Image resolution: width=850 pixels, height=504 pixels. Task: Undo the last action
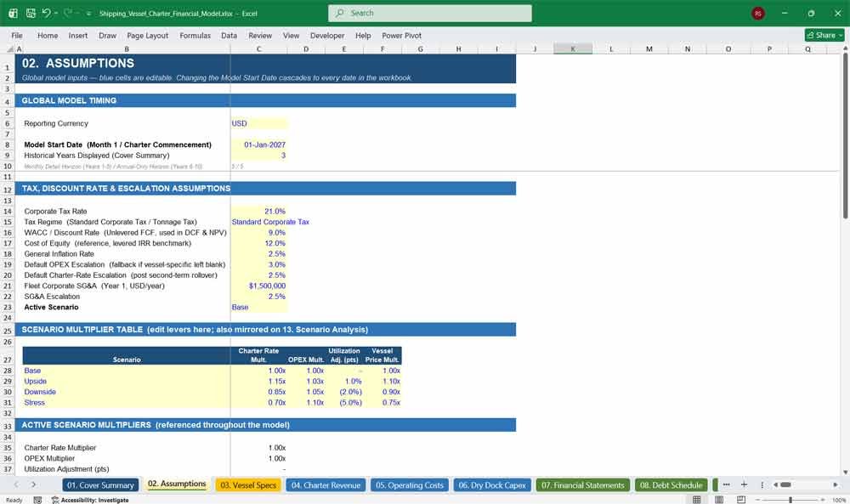pos(46,13)
